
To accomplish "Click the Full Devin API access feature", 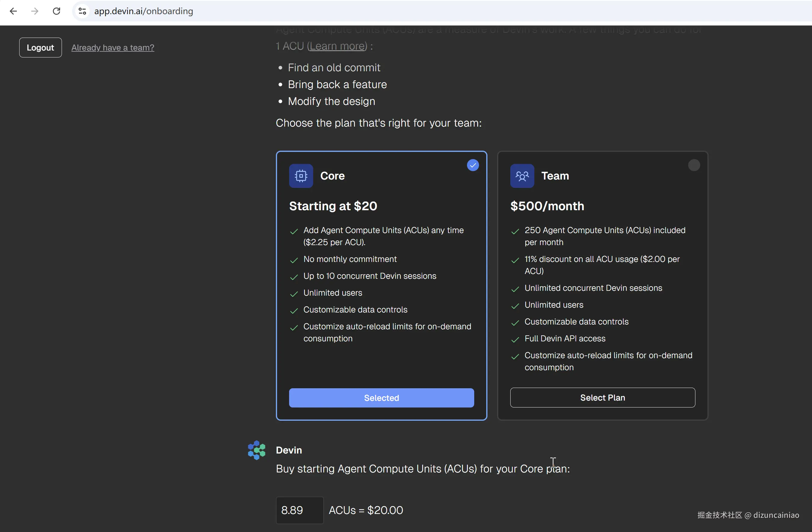I will click(x=565, y=338).
